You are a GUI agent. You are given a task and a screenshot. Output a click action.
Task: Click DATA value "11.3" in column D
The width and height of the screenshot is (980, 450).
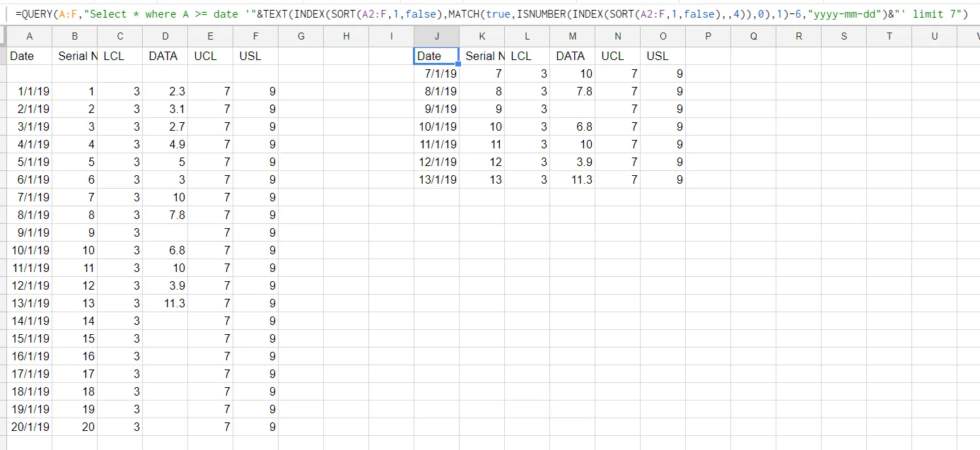[165, 303]
